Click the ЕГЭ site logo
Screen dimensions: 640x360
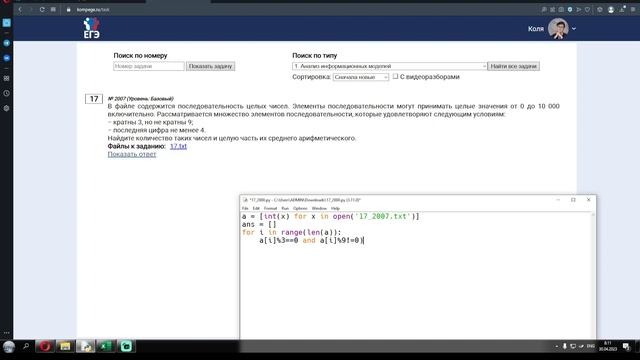click(91, 28)
